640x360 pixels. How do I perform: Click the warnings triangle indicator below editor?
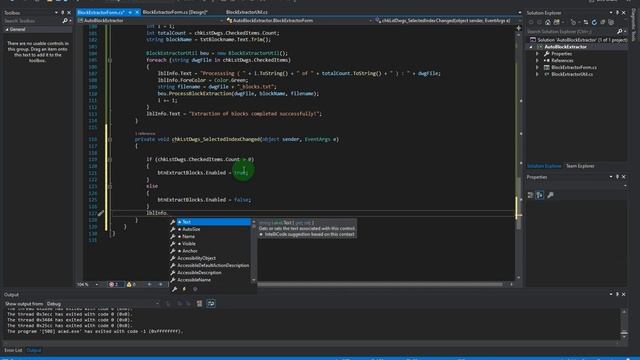[131, 284]
